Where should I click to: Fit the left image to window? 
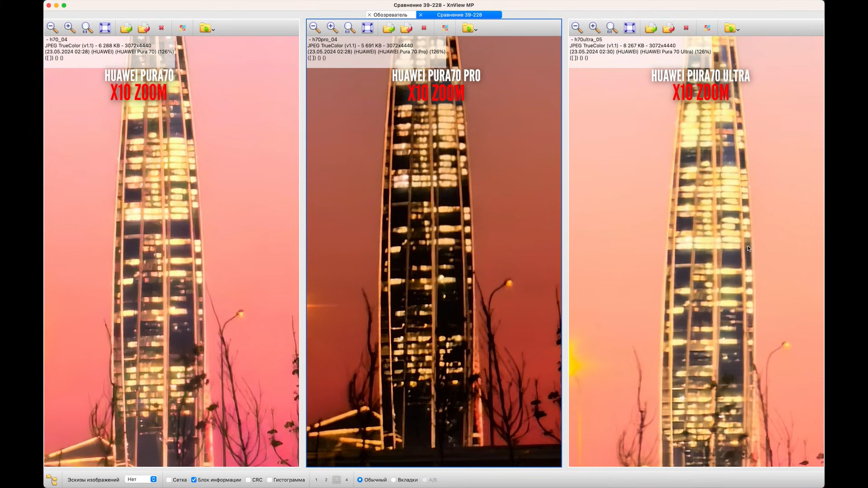[105, 28]
